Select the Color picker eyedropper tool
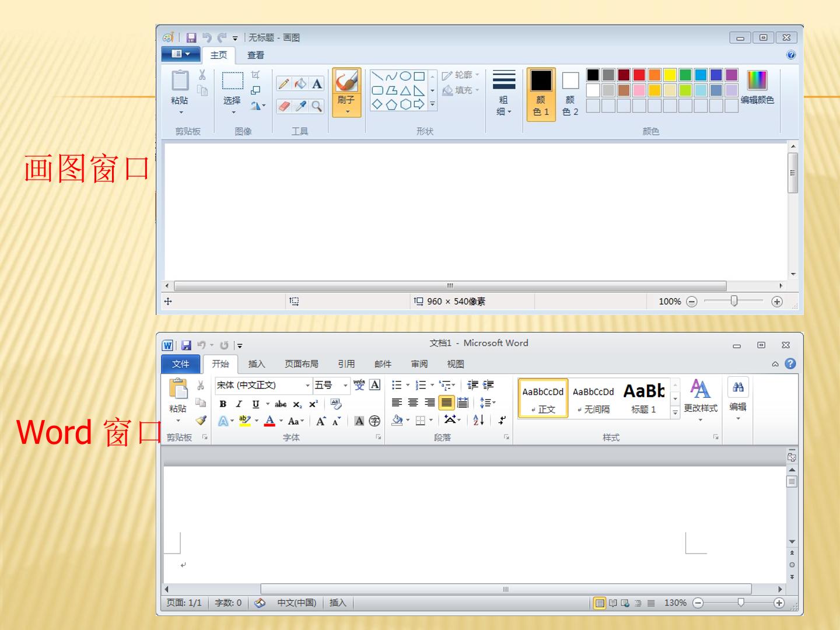The image size is (840, 630). pos(300,106)
